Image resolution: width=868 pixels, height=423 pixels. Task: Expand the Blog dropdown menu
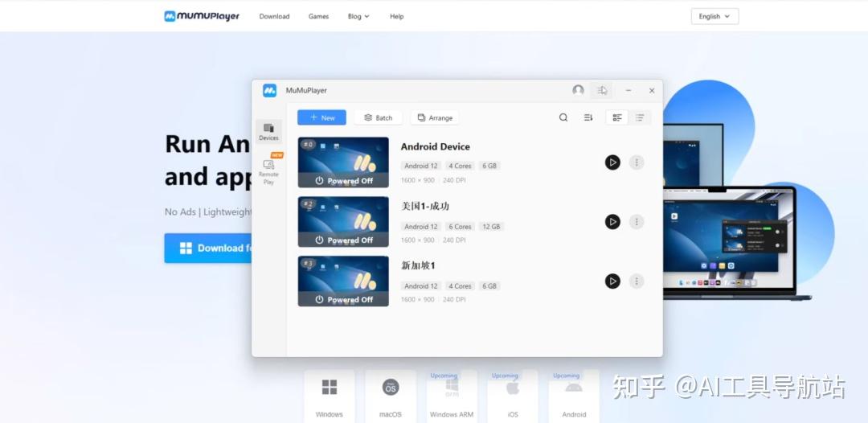(358, 17)
